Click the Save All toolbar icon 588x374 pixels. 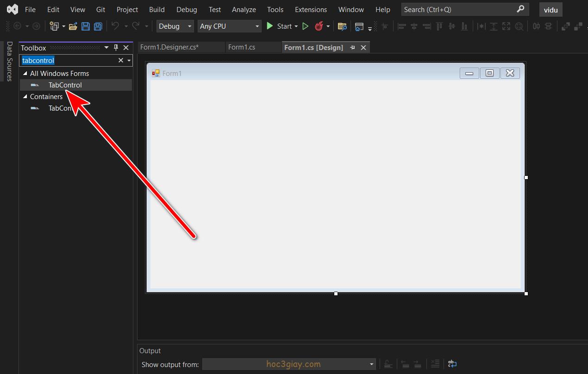[98, 26]
